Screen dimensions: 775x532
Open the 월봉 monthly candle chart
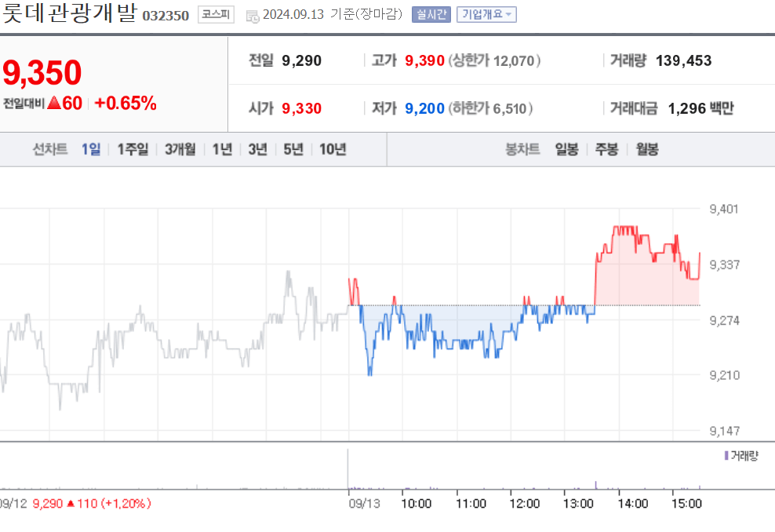coord(647,149)
